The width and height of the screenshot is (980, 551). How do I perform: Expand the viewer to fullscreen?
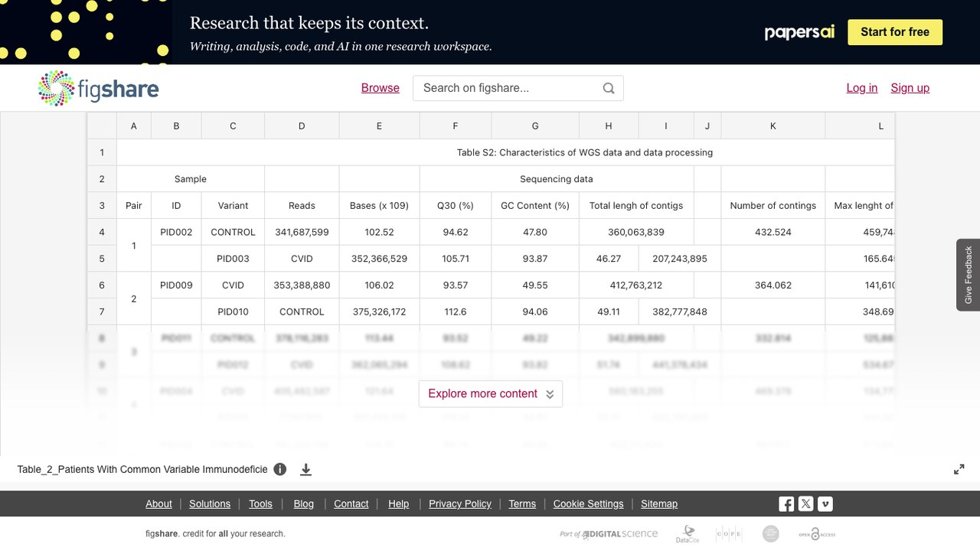[x=959, y=469]
